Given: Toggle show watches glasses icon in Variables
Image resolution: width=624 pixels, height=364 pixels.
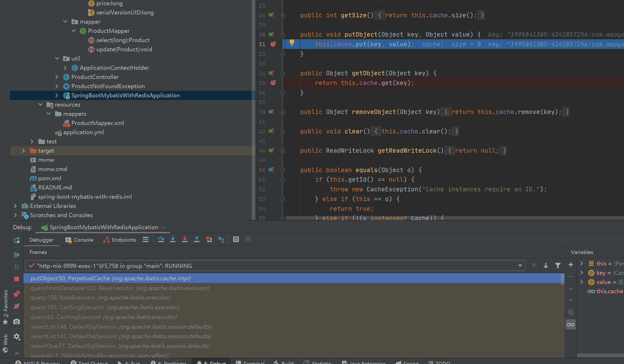Looking at the screenshot, I should 571,325.
